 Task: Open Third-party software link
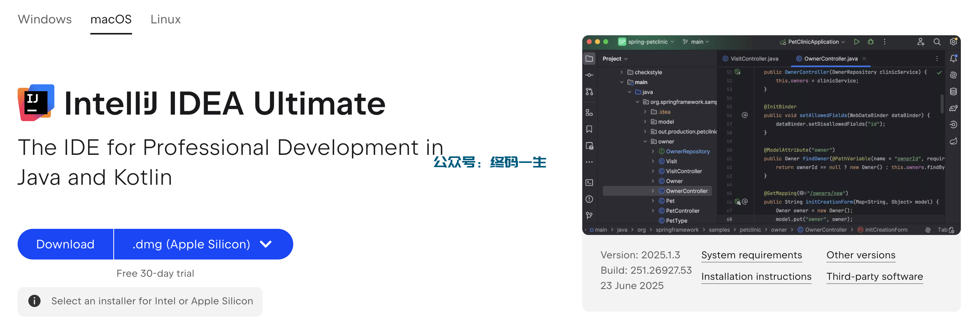[x=875, y=277]
